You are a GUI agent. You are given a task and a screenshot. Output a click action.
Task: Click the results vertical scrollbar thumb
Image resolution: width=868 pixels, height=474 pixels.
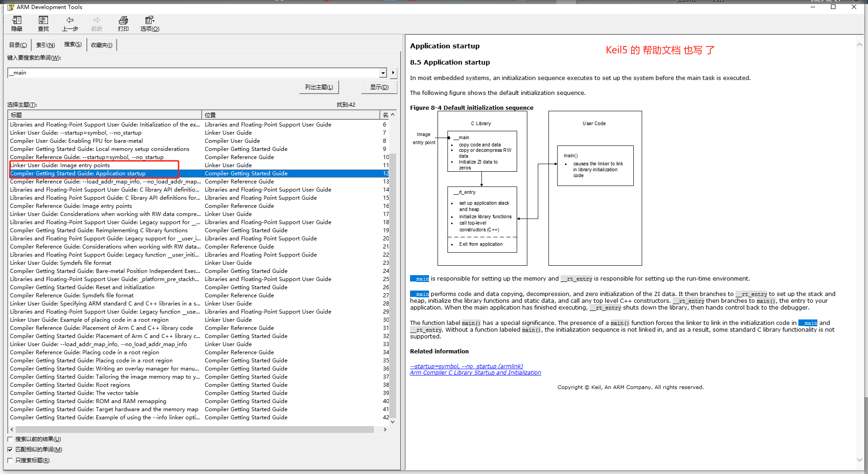click(393, 286)
